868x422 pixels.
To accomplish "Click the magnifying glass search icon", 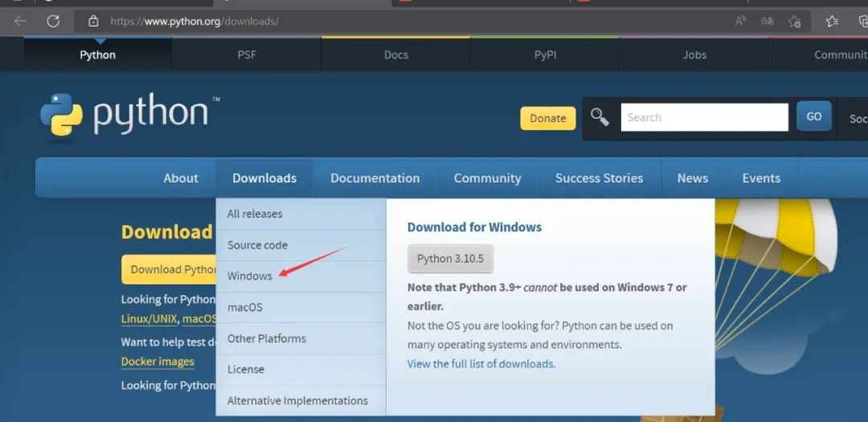I will click(600, 117).
